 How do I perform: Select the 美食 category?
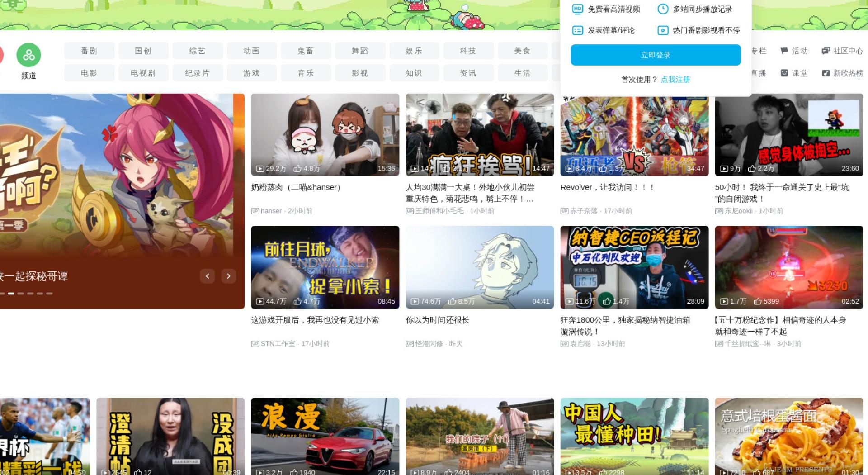(x=523, y=51)
